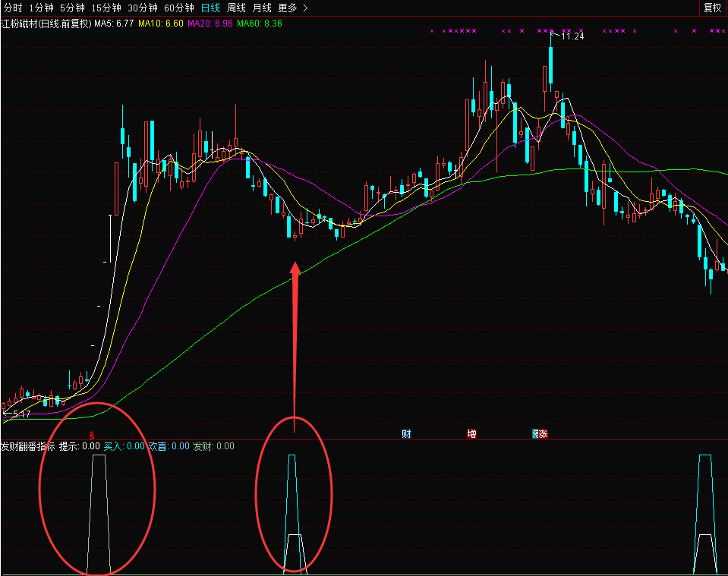This screenshot has width=728, height=576.
Task: Select the 日线 daily chart tab
Action: pyautogui.click(x=212, y=8)
